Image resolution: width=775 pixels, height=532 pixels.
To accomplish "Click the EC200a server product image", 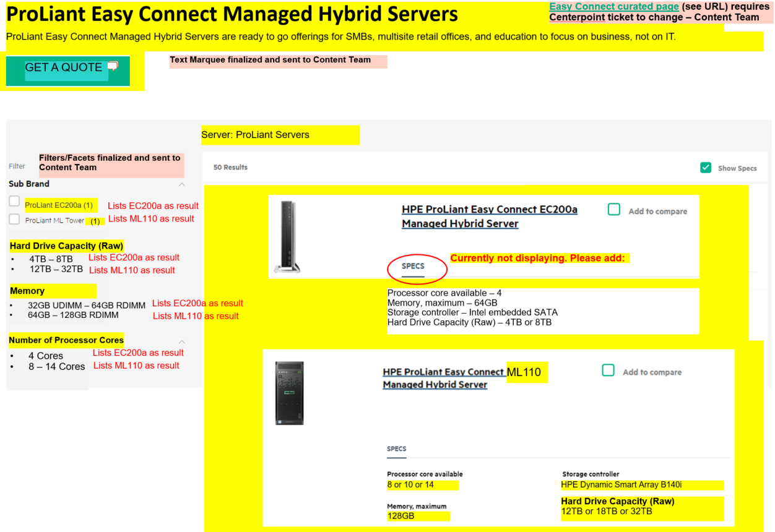I will click(x=287, y=236).
